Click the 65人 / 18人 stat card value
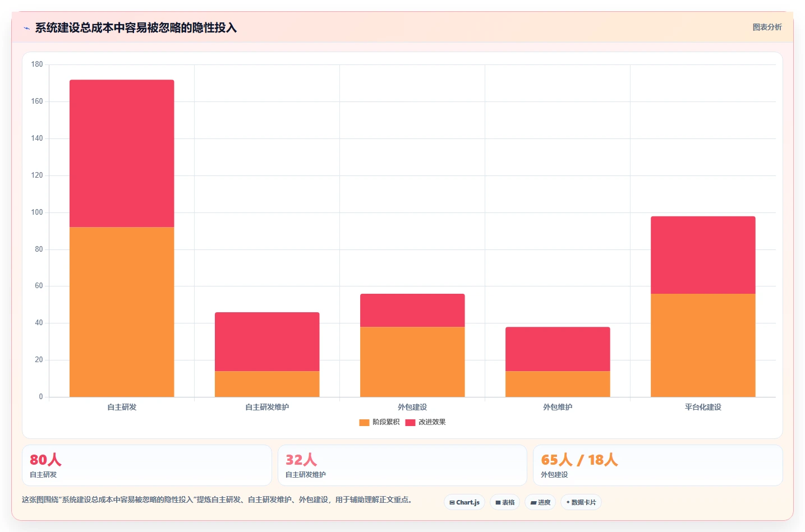The height and width of the screenshot is (532, 805). click(579, 460)
